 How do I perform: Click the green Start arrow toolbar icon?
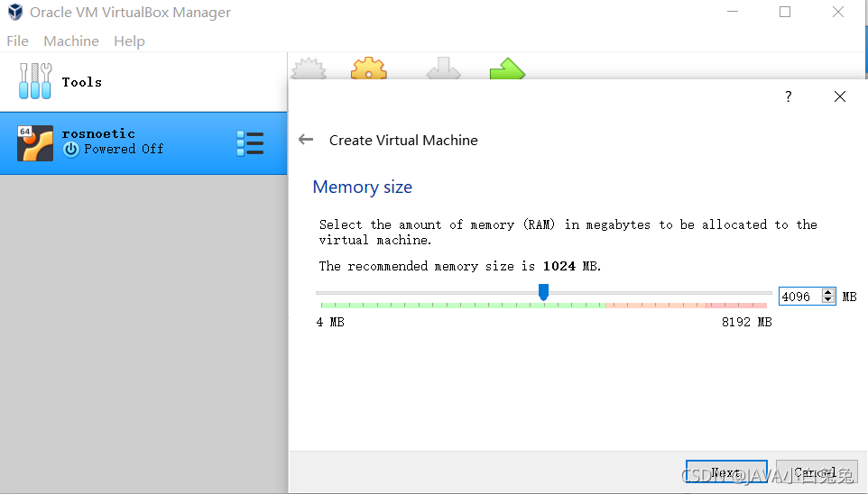click(x=507, y=68)
